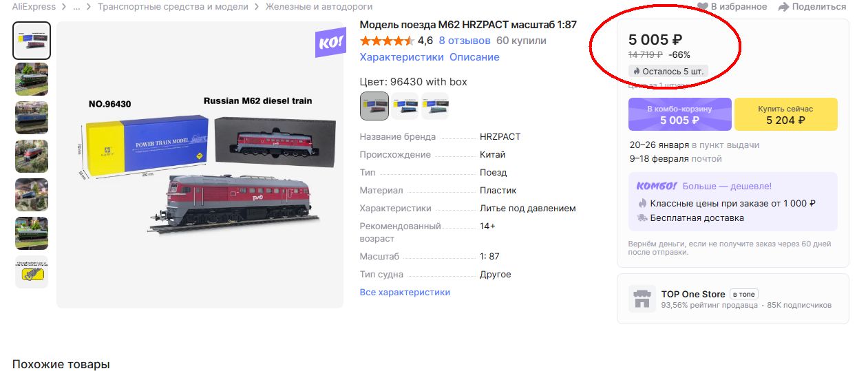Expand the full list via Все характеристики
This screenshot has height=371, width=868.
click(405, 293)
